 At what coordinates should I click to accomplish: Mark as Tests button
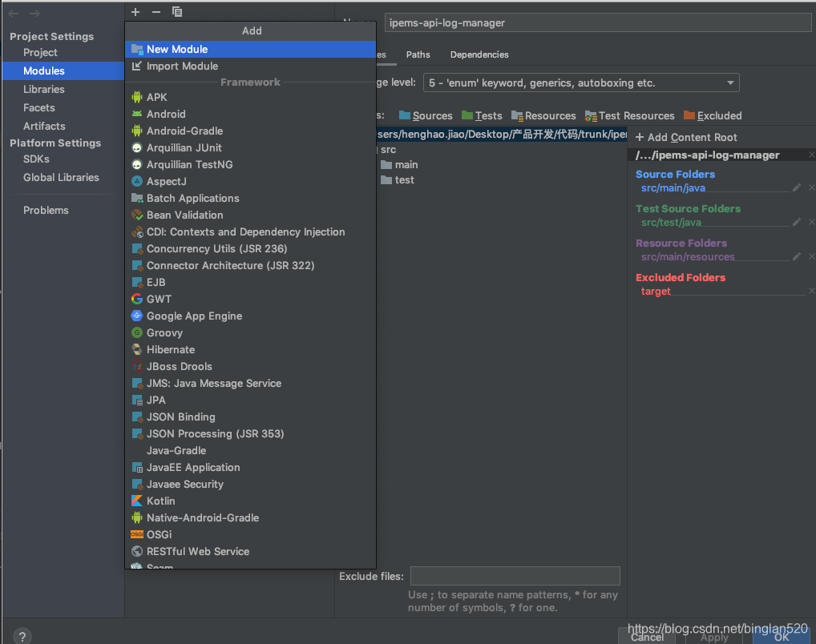click(x=482, y=115)
